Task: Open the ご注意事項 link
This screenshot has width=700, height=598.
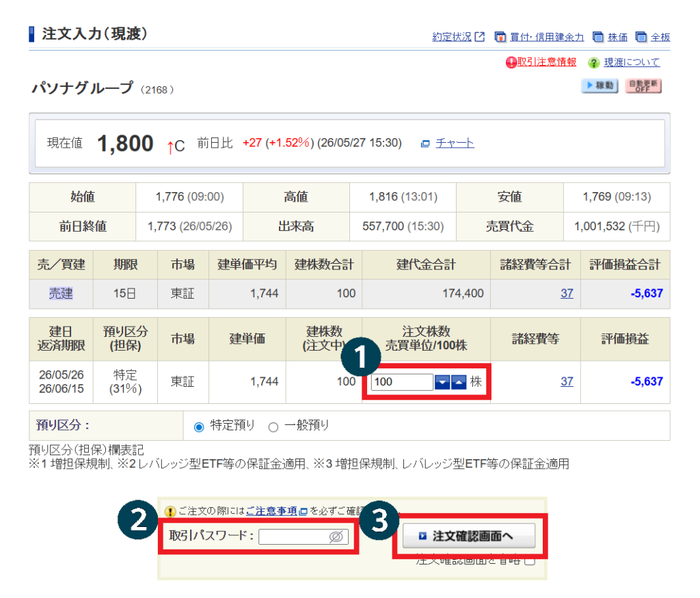Action: coord(271,511)
